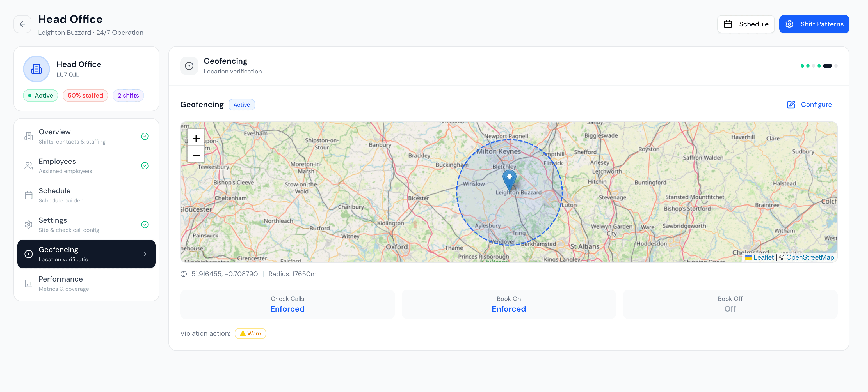Open the Employees section
This screenshot has width=868, height=392.
click(86, 166)
